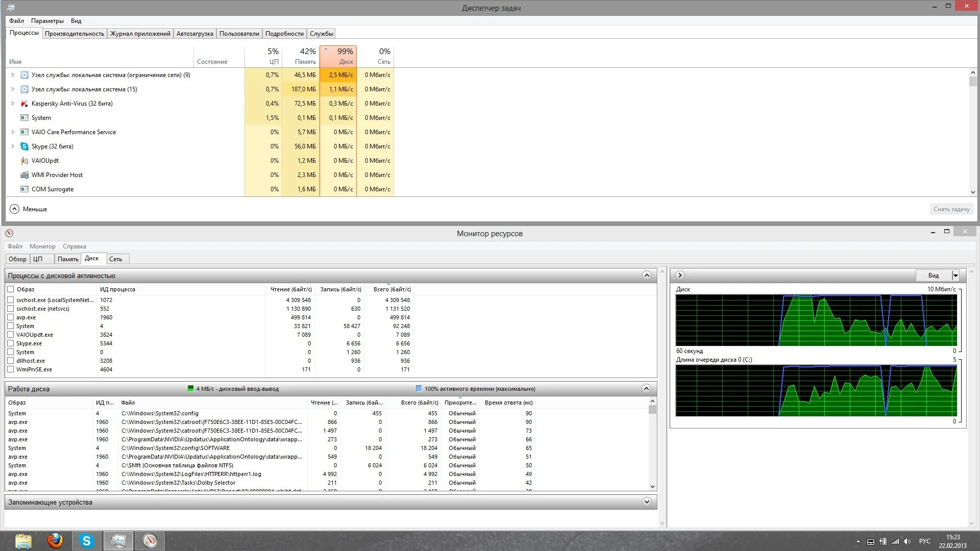This screenshot has width=980, height=551.
Task: Check the VAIOUpdt.exe checkbox
Action: [10, 335]
